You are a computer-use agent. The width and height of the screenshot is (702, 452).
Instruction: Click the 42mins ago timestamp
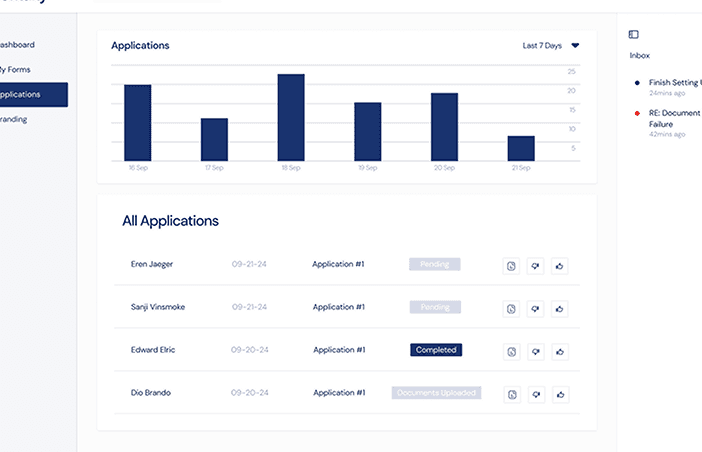667,134
